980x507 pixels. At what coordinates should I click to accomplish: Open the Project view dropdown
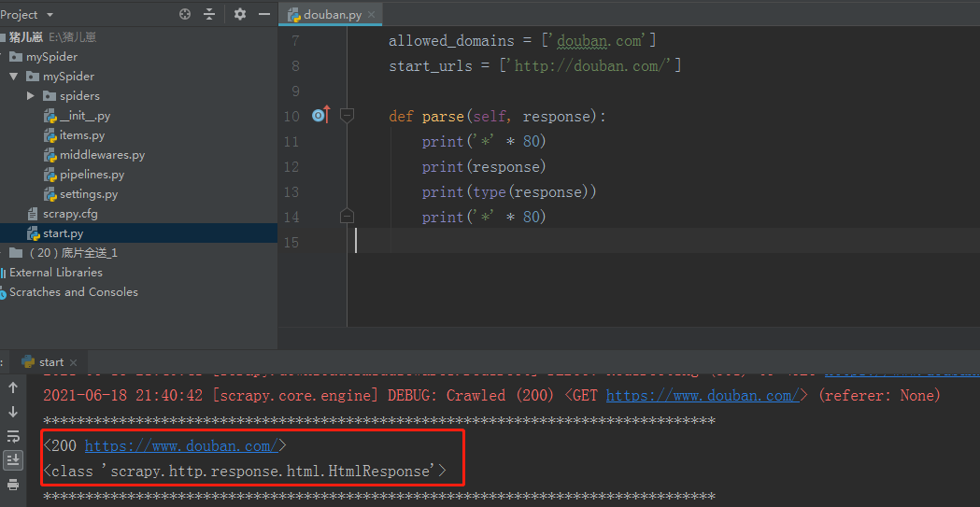click(50, 15)
